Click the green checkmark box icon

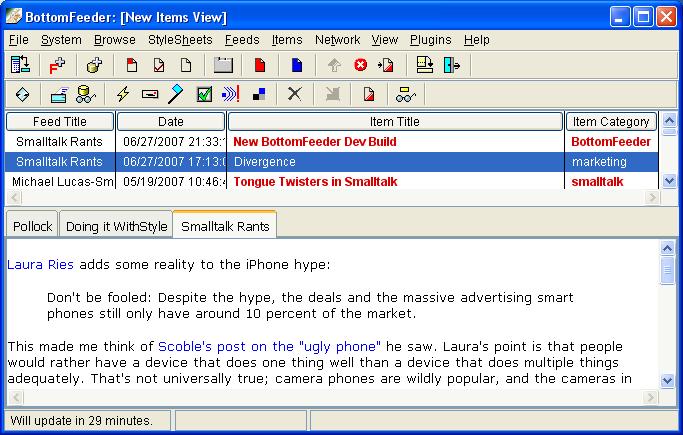click(204, 94)
